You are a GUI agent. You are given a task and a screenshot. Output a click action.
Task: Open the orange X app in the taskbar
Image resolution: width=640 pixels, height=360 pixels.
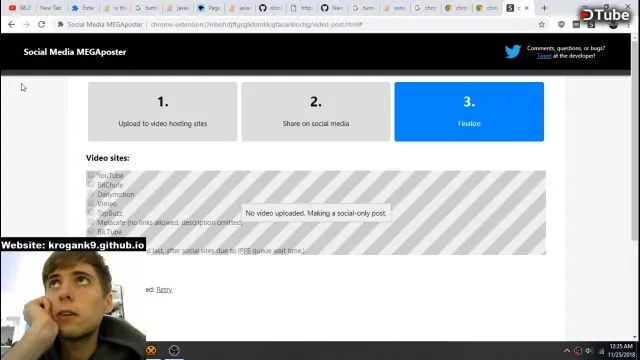[x=151, y=350]
